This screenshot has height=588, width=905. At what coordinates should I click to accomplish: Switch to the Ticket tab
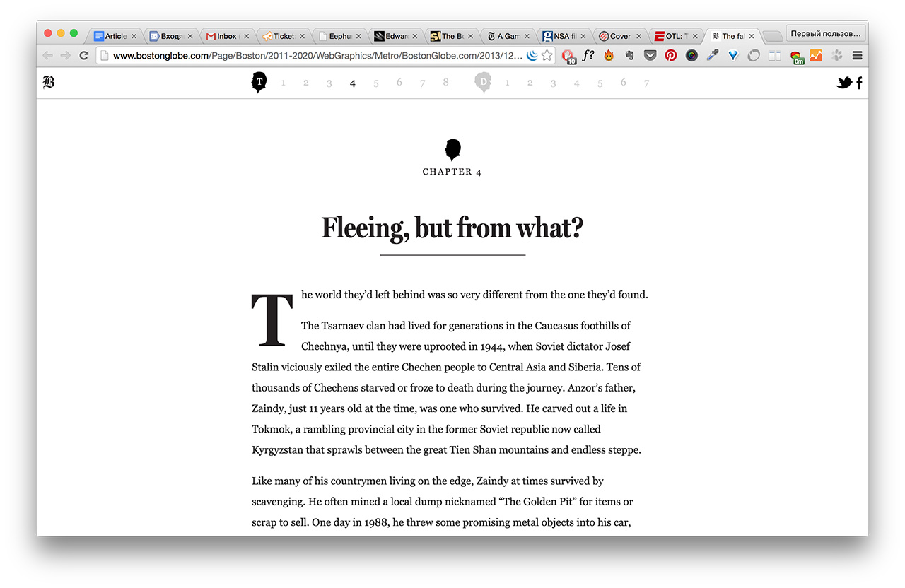click(x=282, y=36)
